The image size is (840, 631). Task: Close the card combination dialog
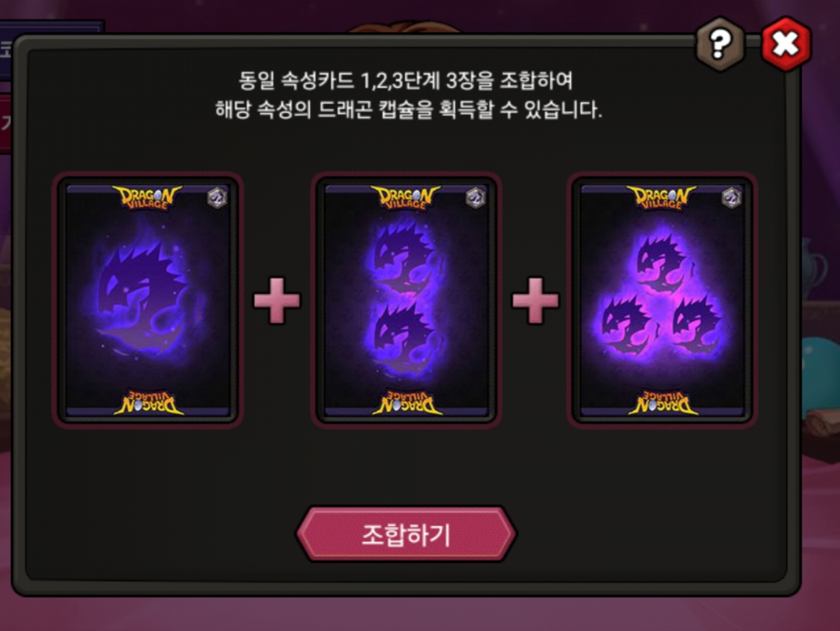(x=786, y=43)
